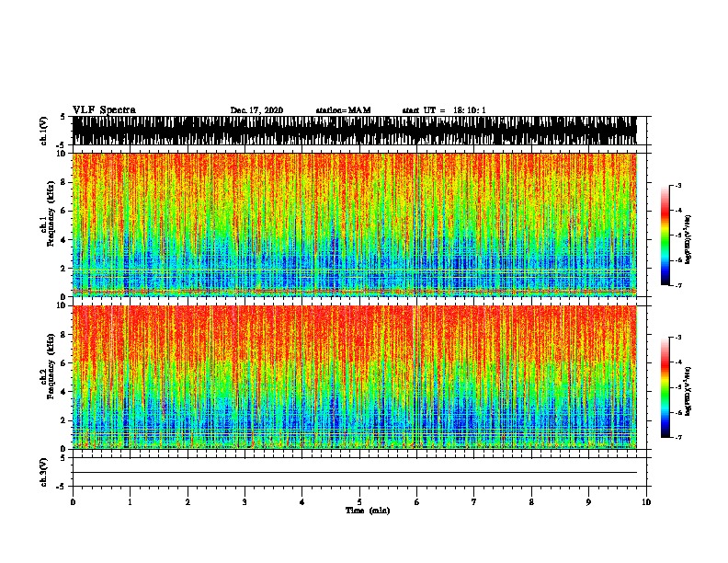Image resolution: width=728 pixels, height=563 pixels.
Task: Select the "start UT = 18:10:1" label
Action: click(444, 110)
